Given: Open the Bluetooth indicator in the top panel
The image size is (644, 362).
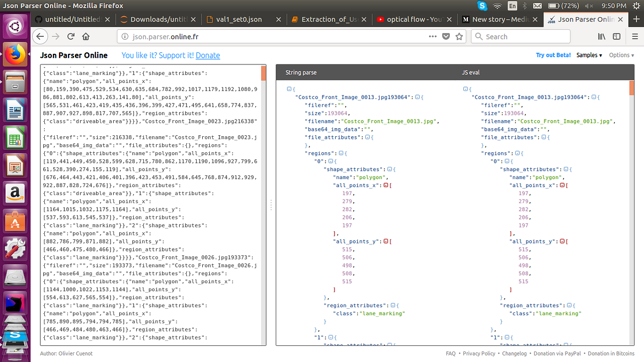Looking at the screenshot, I should [523, 6].
